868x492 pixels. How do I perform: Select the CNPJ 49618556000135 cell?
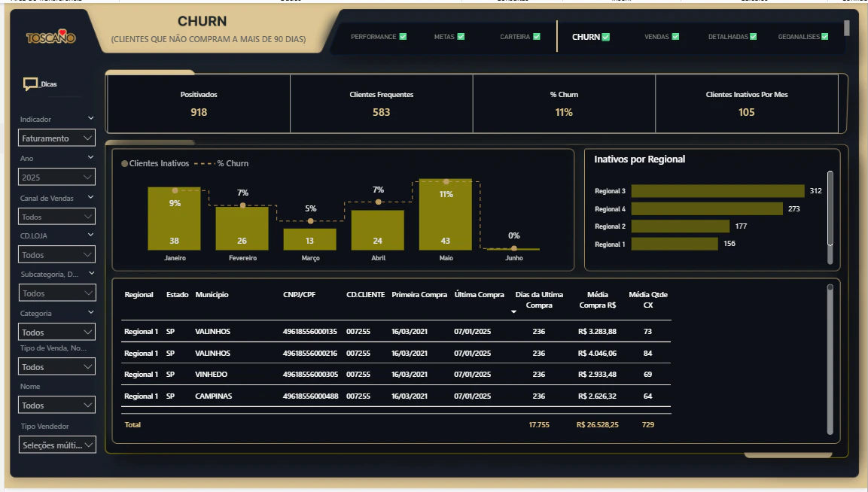pos(310,332)
